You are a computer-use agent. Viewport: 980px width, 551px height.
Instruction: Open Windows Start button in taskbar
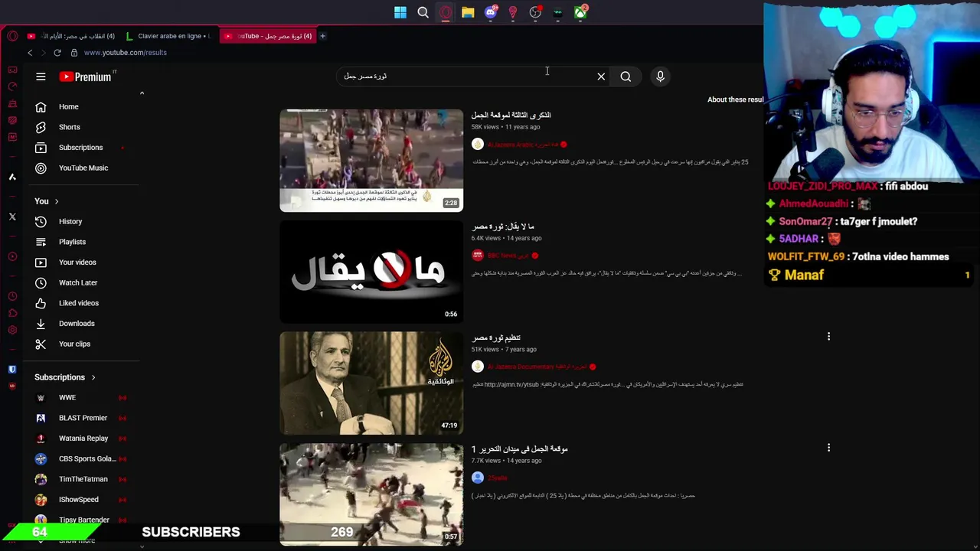[400, 12]
